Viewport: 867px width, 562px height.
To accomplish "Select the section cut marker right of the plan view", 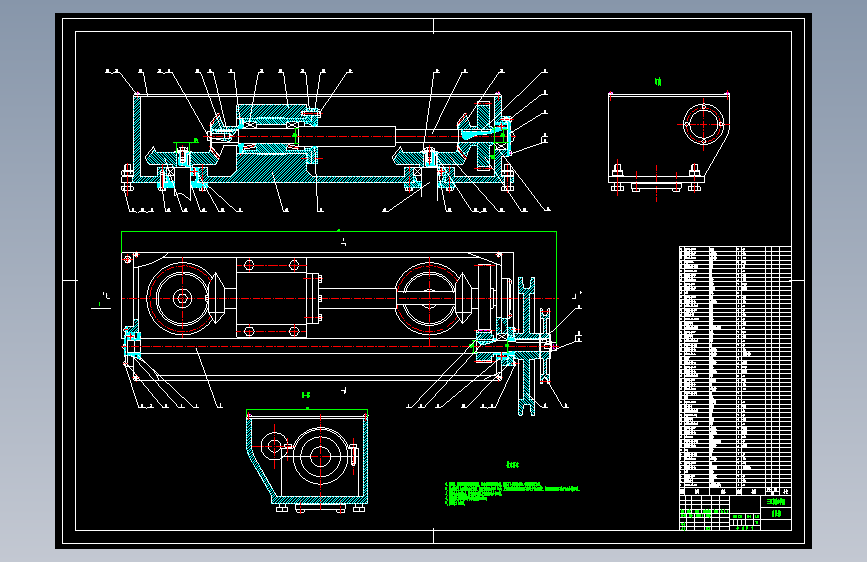I will tap(577, 294).
